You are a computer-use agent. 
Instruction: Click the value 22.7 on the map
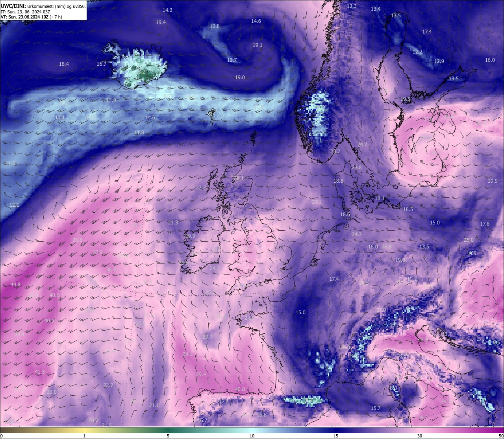108,385
